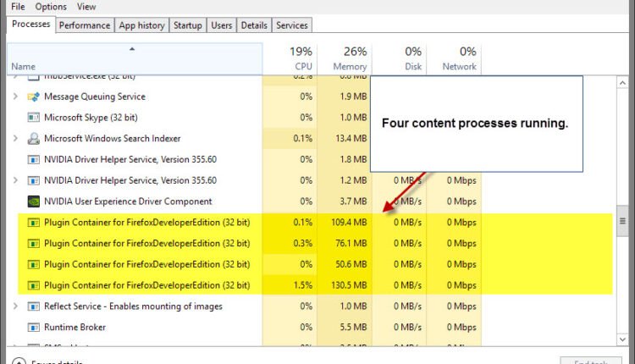The width and height of the screenshot is (635, 364).
Task: Click icon of NVIDIA Driver Helper Service using 1.2 MB
Action: tap(33, 180)
